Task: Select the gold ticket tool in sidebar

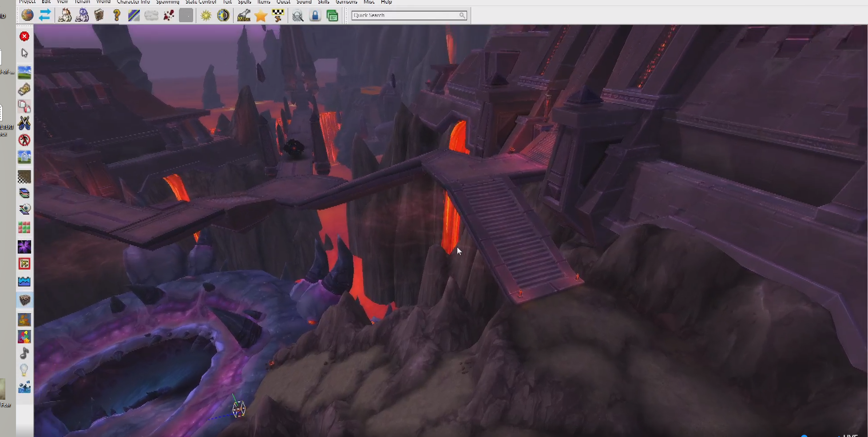Action: point(24,89)
